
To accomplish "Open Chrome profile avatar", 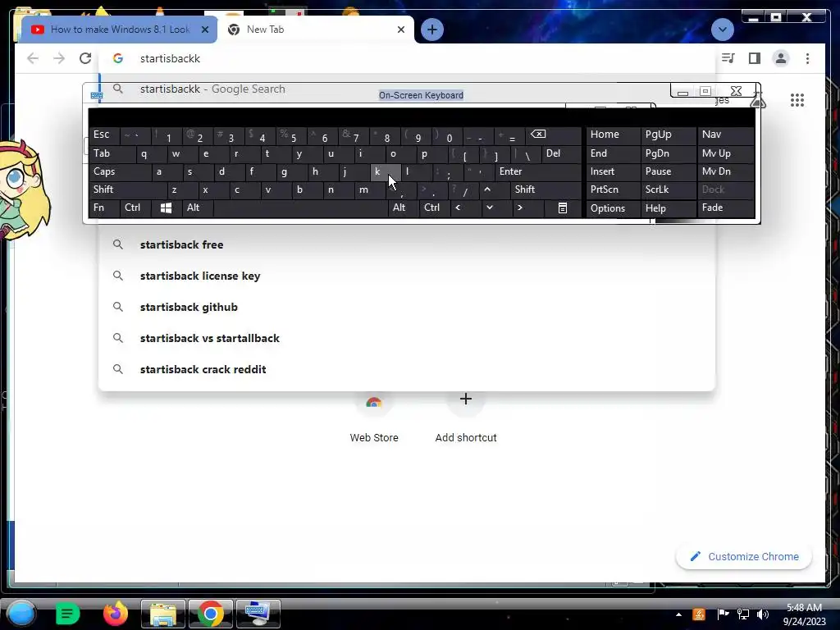I will point(781,58).
